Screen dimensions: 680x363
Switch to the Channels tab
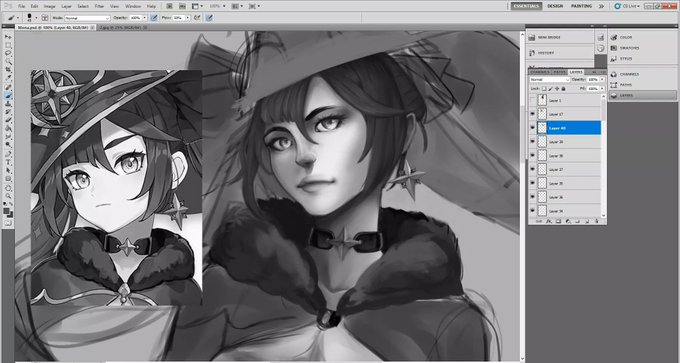[x=539, y=72]
